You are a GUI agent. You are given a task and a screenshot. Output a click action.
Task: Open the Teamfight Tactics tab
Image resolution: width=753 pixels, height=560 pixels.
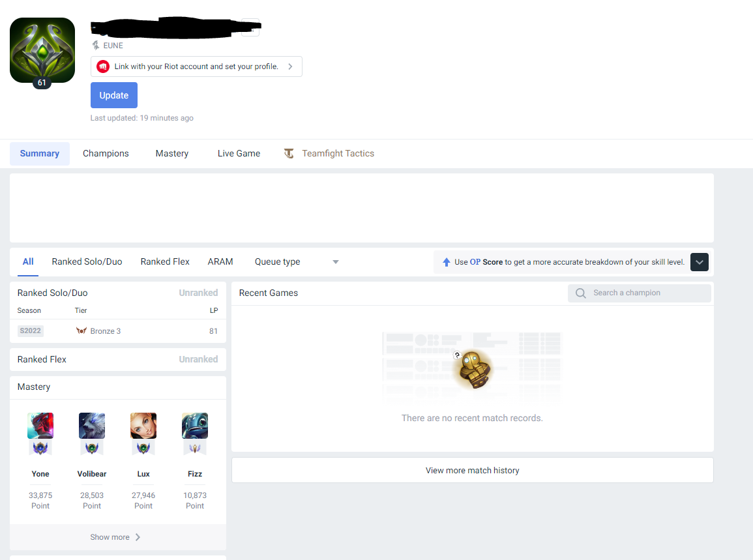pos(329,154)
